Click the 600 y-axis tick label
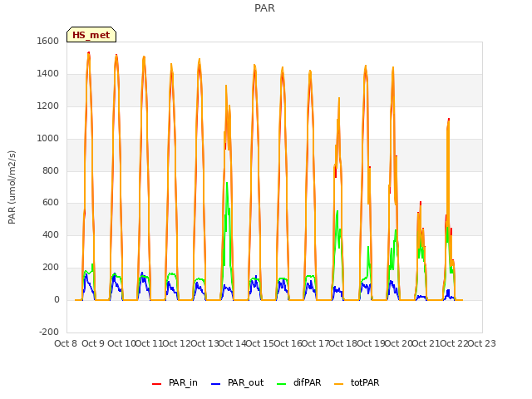Screen dimensions: 532x399 click(51, 203)
